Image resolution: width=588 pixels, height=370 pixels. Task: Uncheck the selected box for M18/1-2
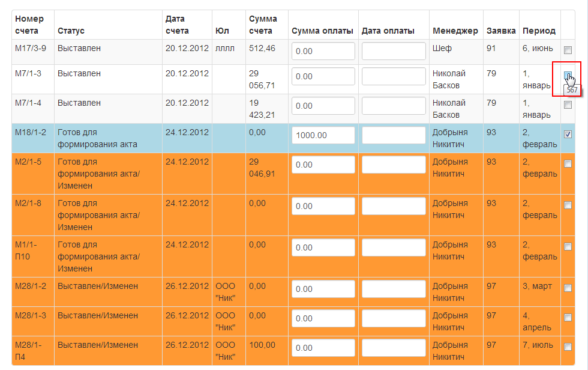pyautogui.click(x=568, y=134)
